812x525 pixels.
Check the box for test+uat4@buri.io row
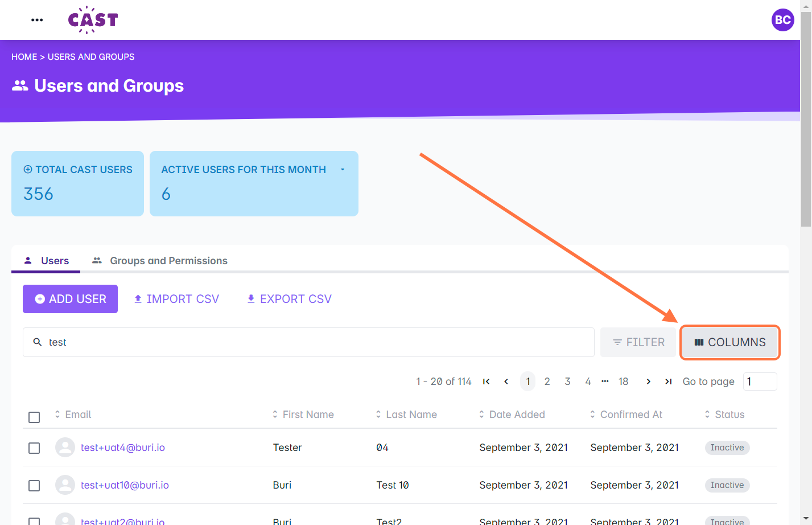[x=34, y=448]
